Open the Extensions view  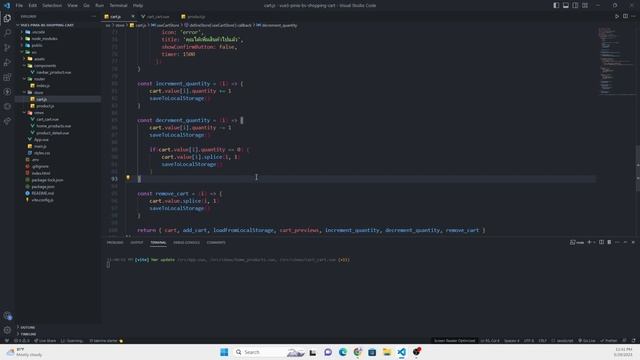coord(7,77)
